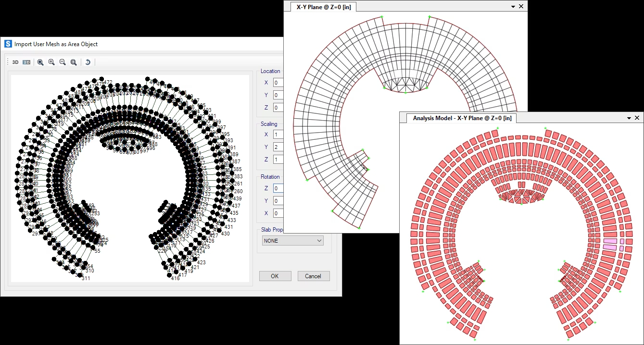Click the Location X input field
The width and height of the screenshot is (644, 345).
[x=278, y=83]
